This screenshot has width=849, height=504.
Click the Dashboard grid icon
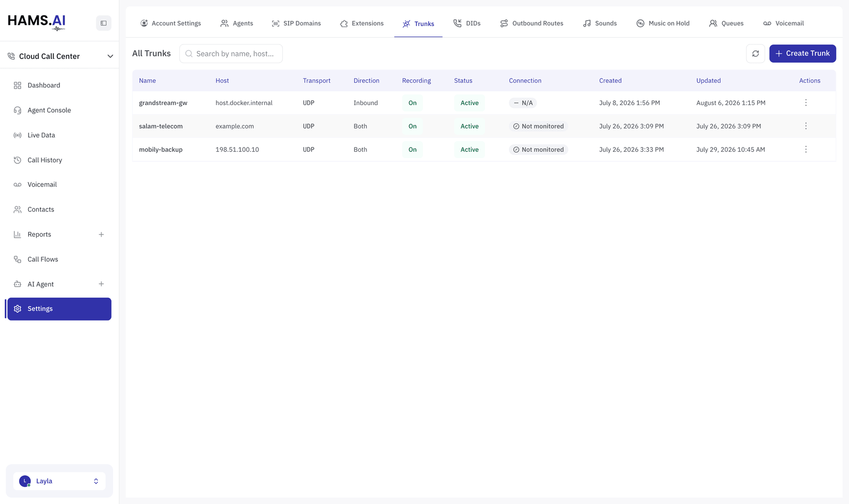(18, 85)
